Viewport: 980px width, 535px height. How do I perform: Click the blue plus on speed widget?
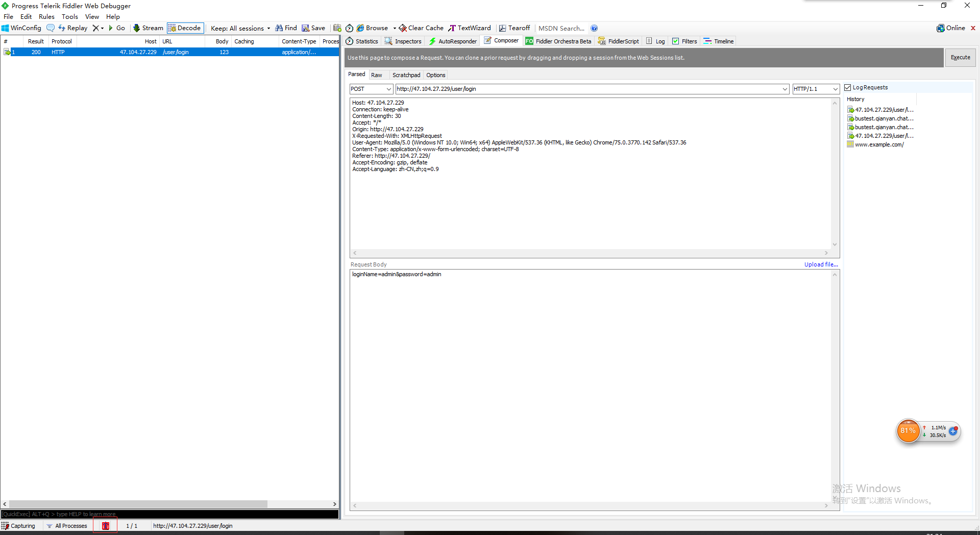952,431
